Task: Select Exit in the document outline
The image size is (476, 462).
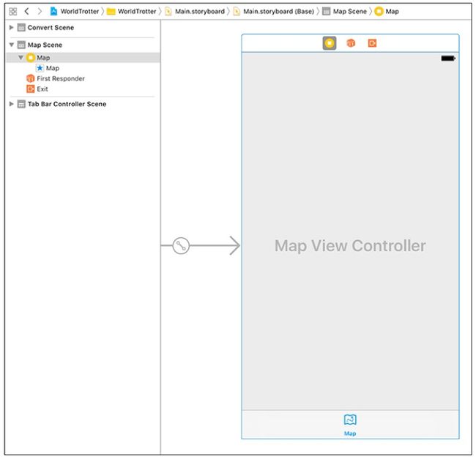Action: tap(42, 89)
